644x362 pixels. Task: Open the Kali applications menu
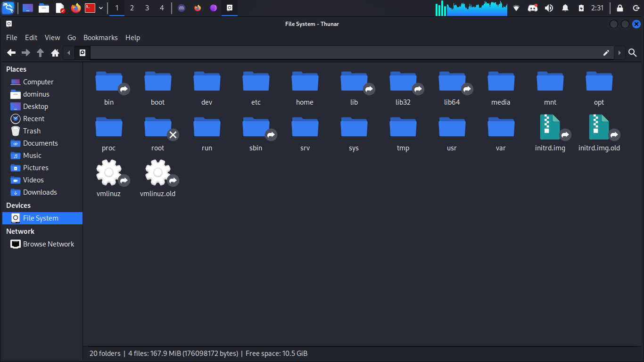8,8
